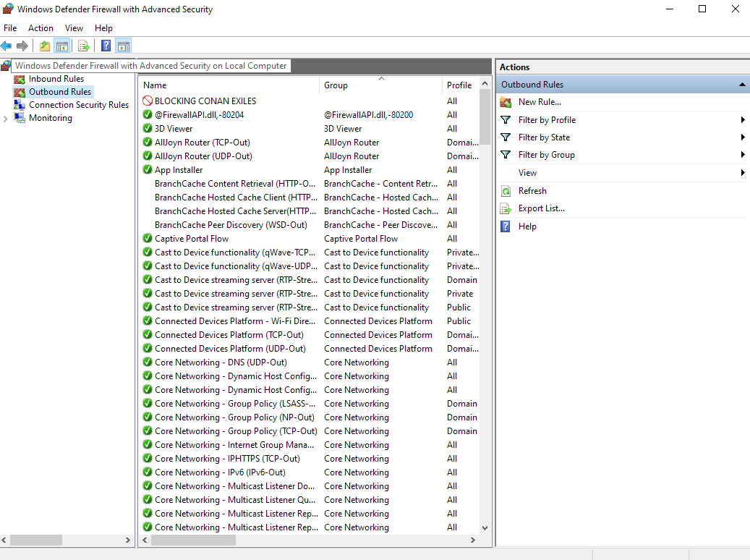Open the File menu
This screenshot has width=750, height=560.
[x=10, y=28]
